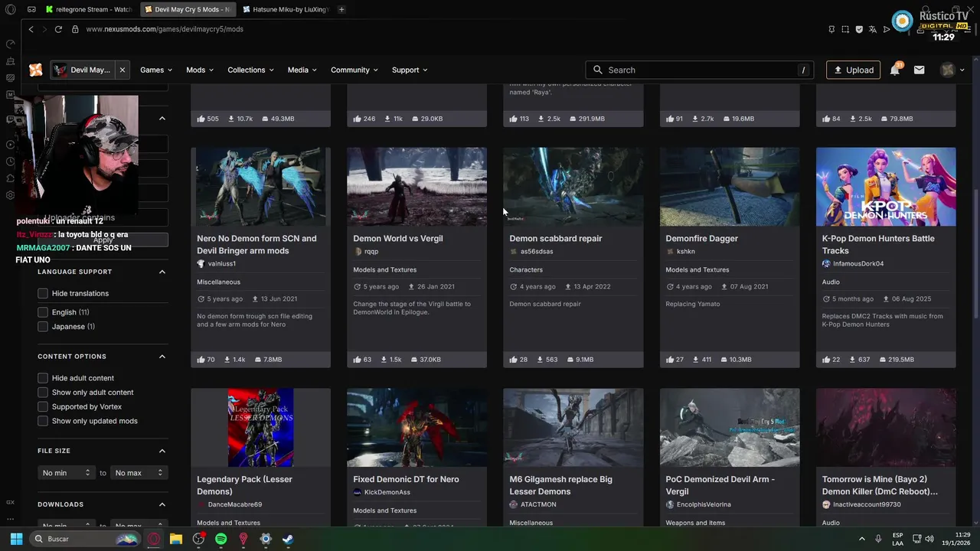Open K-Pop Demon Hunters Battle Tracks link
The height and width of the screenshot is (551, 980).
878,244
